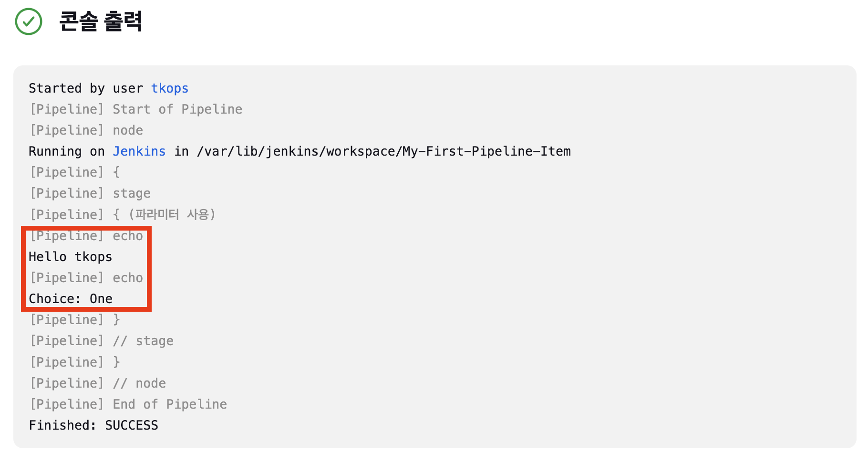Select the '// node' log line

[x=98, y=383]
